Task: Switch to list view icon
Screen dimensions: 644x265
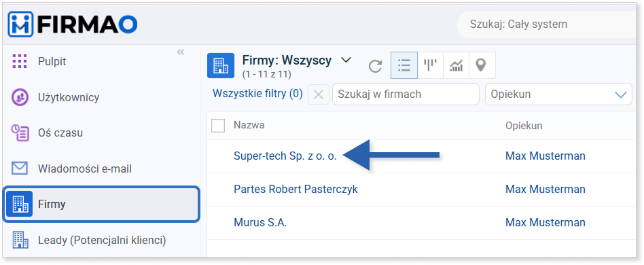Action: tap(404, 65)
